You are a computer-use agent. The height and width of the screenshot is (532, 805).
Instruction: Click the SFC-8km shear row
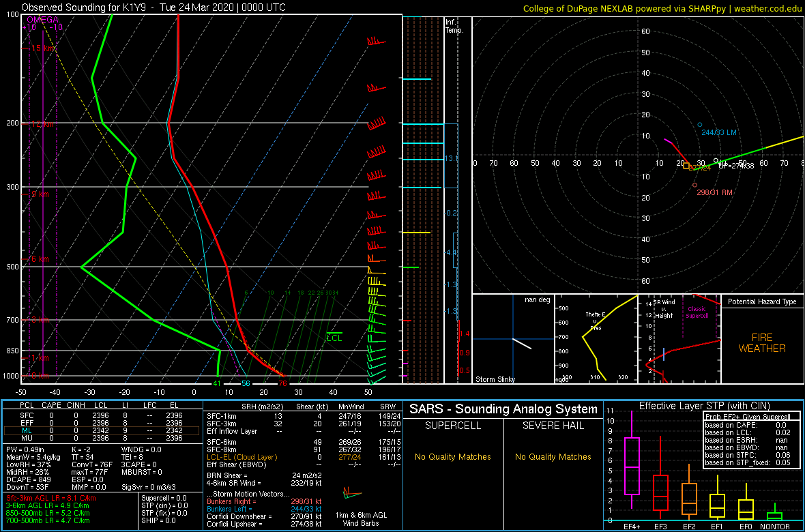tap(303, 450)
